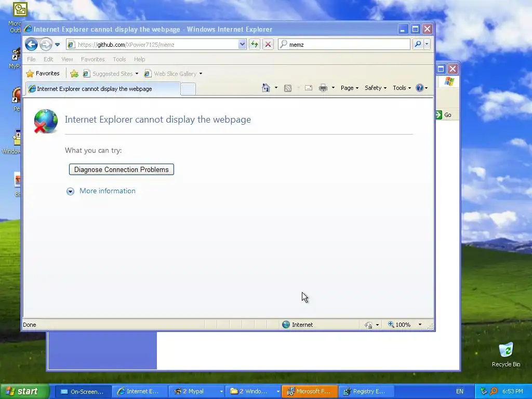This screenshot has width=532, height=399.
Task: Click the blue Help question mark icon
Action: coord(420,88)
